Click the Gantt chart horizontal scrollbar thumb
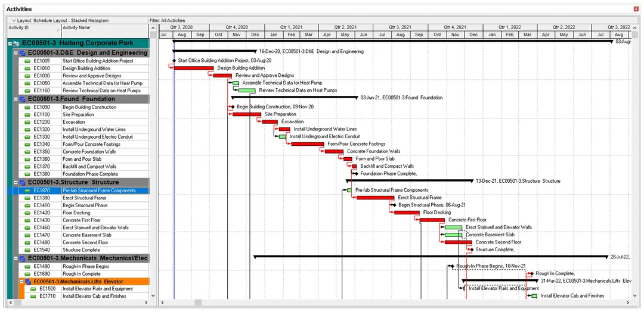The height and width of the screenshot is (312, 644). 198,302
